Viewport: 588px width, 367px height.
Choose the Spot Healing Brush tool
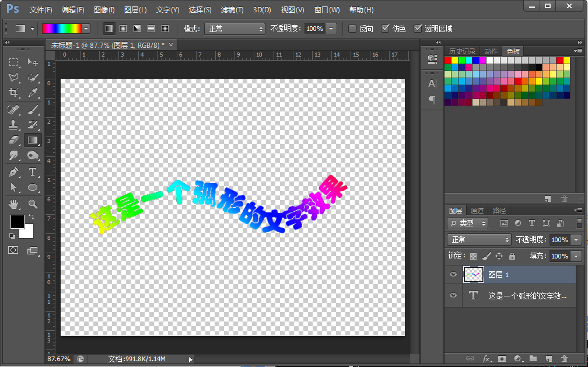pyautogui.click(x=13, y=110)
